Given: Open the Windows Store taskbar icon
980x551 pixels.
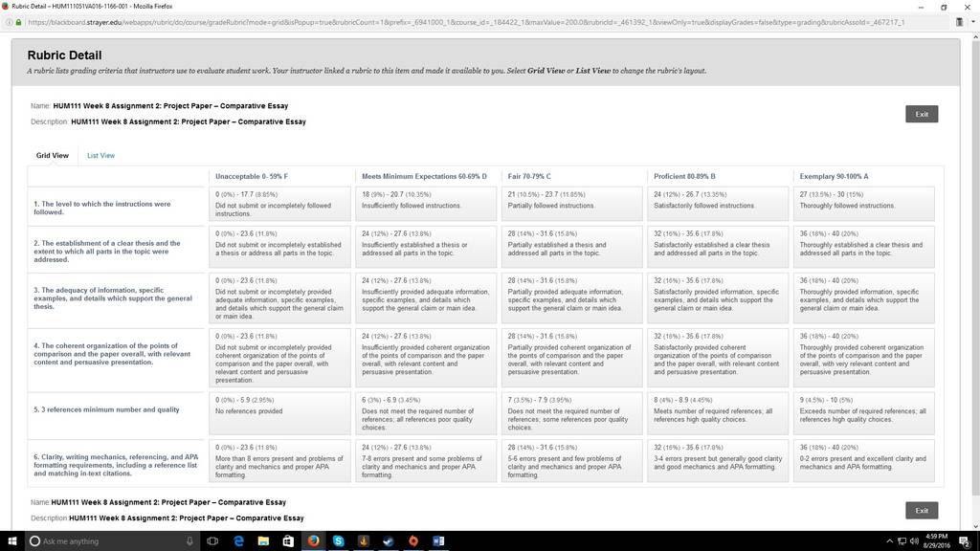Looking at the screenshot, I should click(x=288, y=541).
